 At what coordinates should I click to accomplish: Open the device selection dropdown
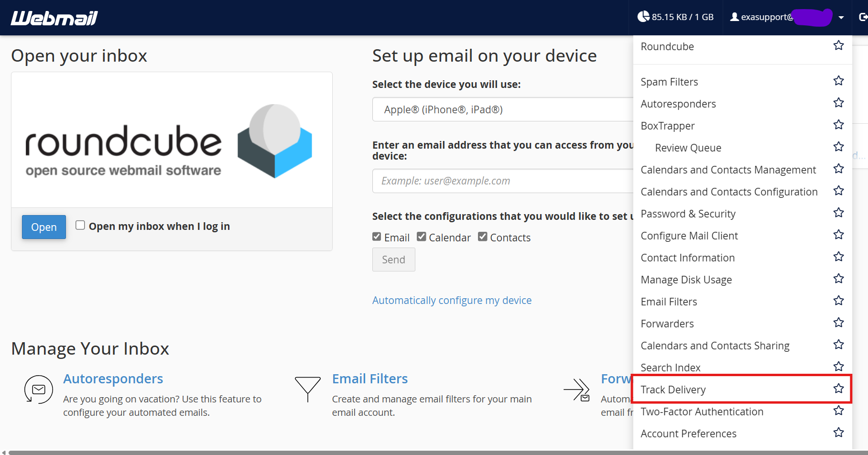(503, 109)
